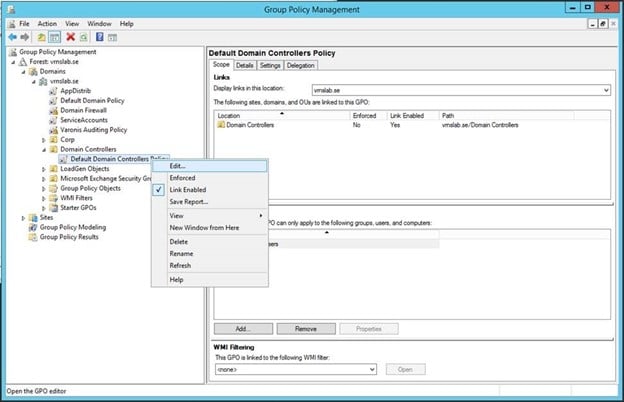Open the Action menu
The image size is (624, 402).
(47, 23)
